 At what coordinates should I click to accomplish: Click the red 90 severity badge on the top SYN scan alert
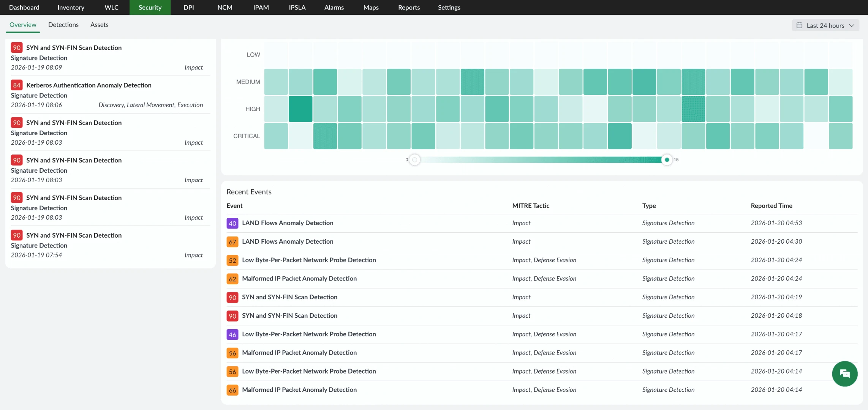pos(17,47)
